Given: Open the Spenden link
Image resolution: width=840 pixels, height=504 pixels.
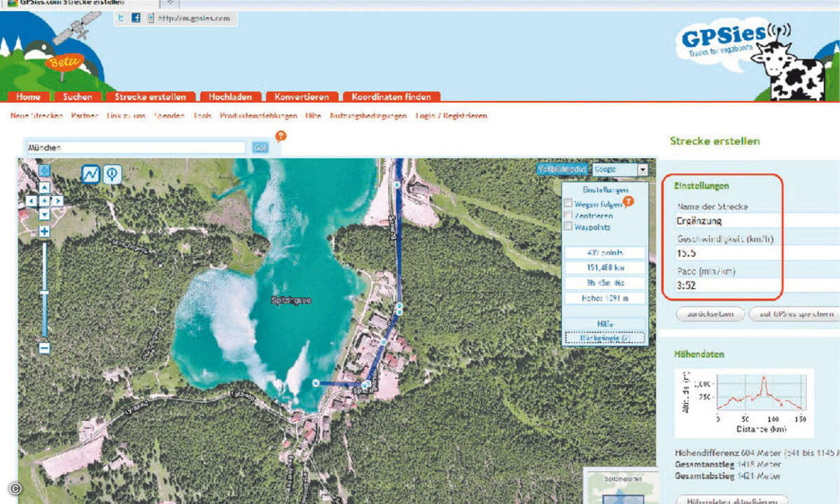Looking at the screenshot, I should [169, 115].
